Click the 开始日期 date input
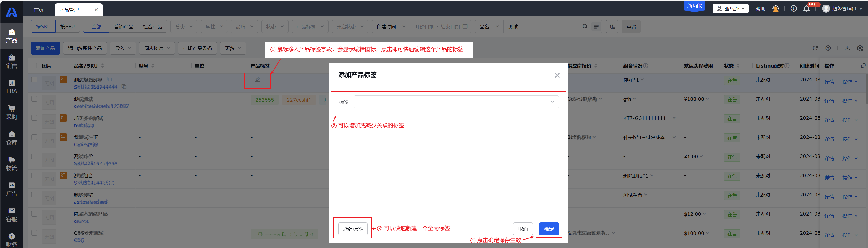 425,27
